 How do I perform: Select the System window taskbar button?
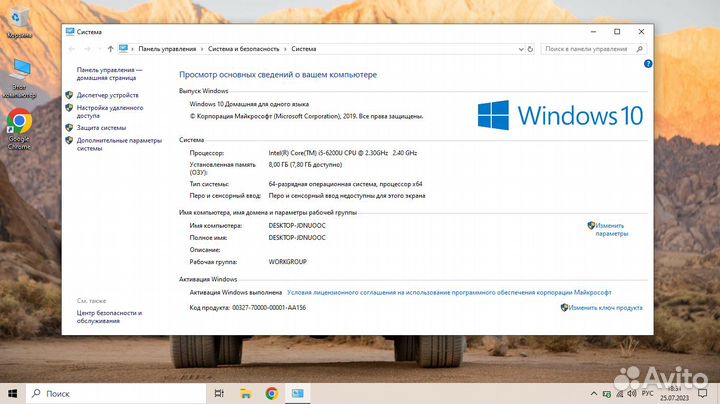[298, 393]
